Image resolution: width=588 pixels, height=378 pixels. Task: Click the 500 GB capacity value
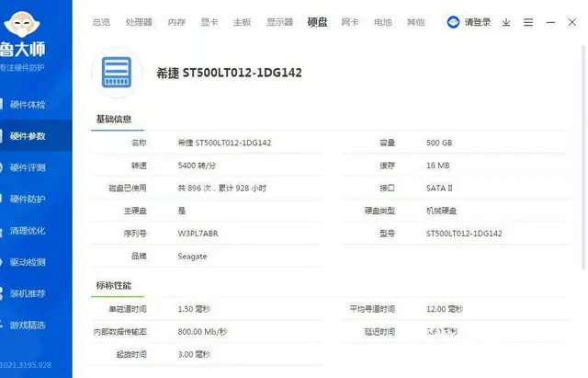[x=439, y=143]
